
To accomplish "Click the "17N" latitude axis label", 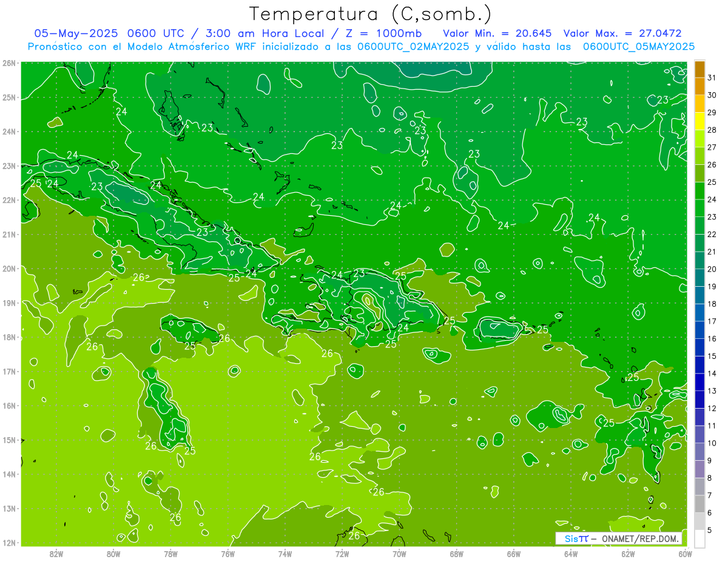I will pos(9,372).
